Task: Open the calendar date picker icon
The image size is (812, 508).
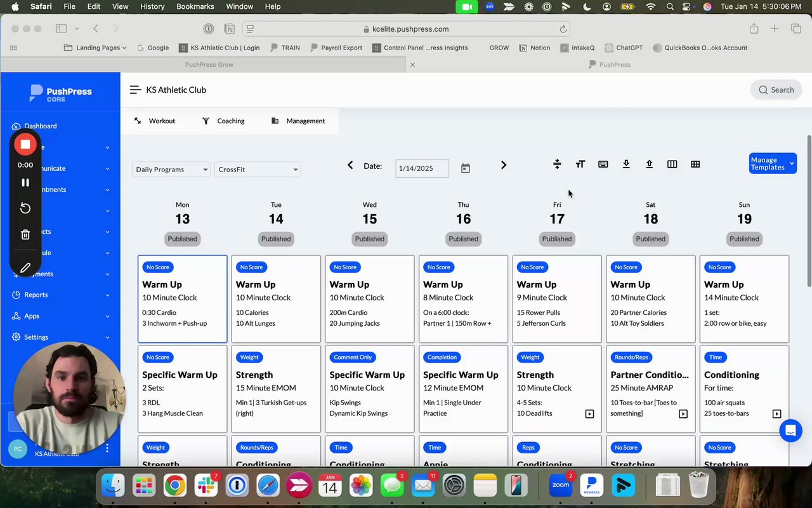Action: pos(466,168)
